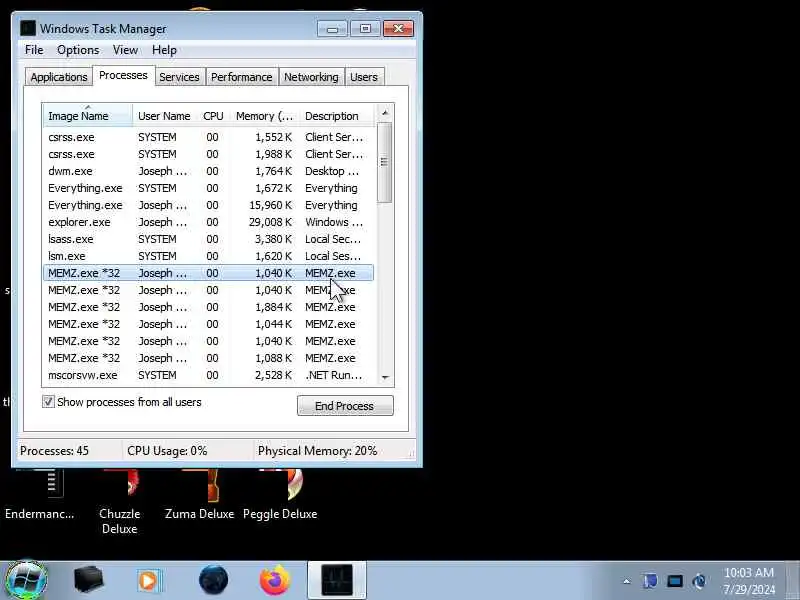This screenshot has height=600, width=800.
Task: Select Everything.exe row owned by SYSTEM
Action: [x=209, y=188]
